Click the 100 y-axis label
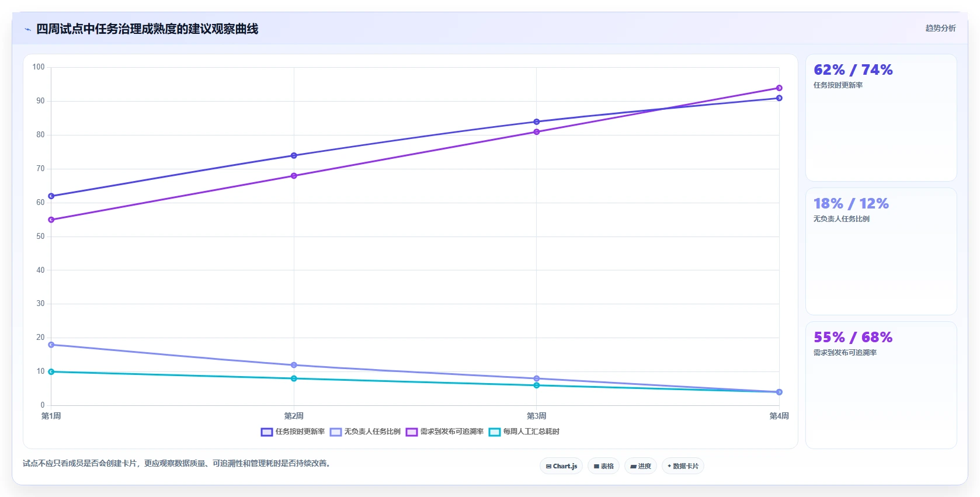980x497 pixels. [x=39, y=67]
